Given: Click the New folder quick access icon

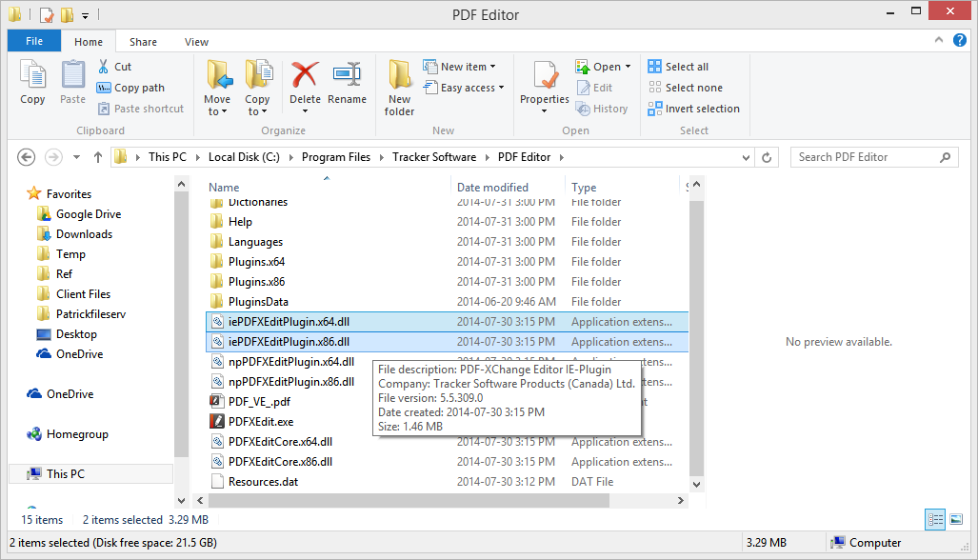Looking at the screenshot, I should [67, 14].
